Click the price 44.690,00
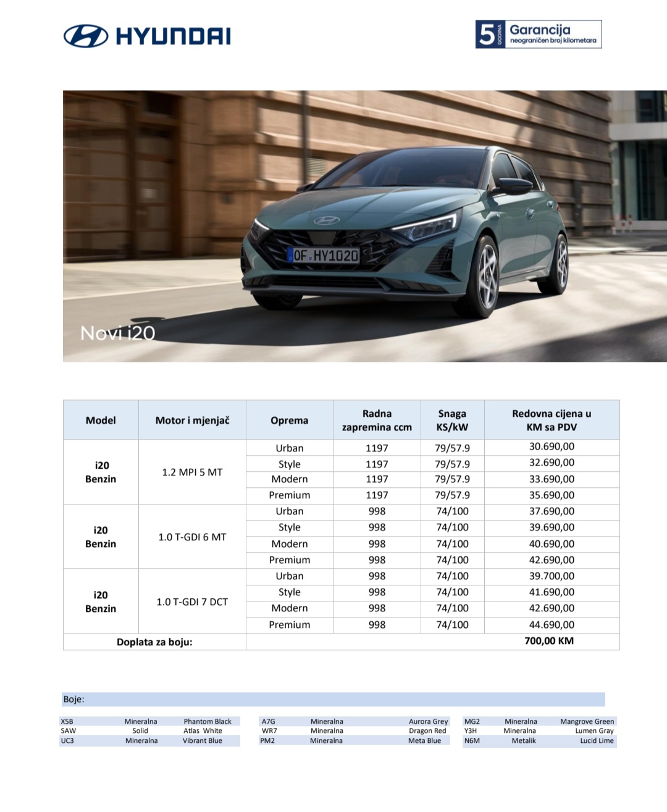Viewport: 667px width, 812px height. (x=552, y=625)
